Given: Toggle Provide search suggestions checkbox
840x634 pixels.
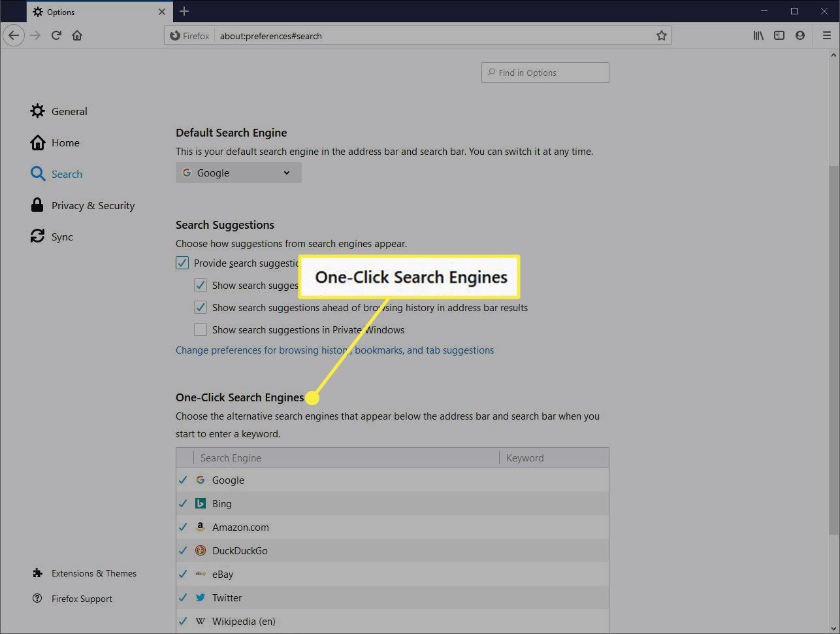Looking at the screenshot, I should (x=182, y=263).
